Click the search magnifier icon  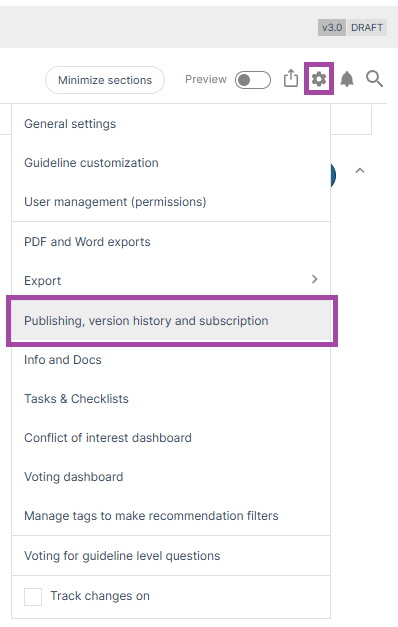pyautogui.click(x=374, y=79)
